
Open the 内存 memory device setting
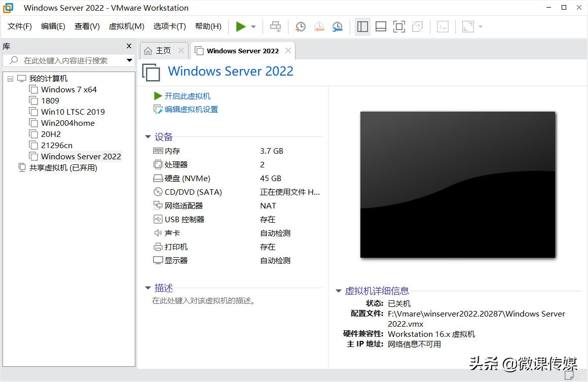pyautogui.click(x=172, y=151)
